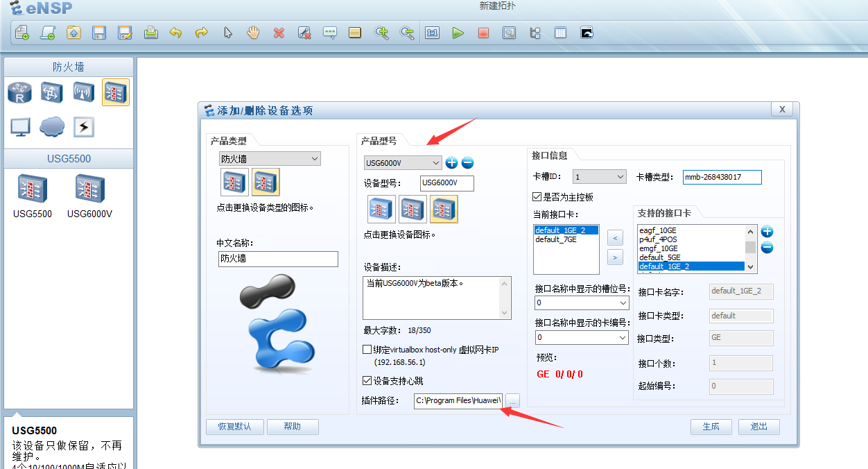868x469 pixels.
Task: Open 接口名称中显示的卡编号 dropdown
Action: (582, 337)
